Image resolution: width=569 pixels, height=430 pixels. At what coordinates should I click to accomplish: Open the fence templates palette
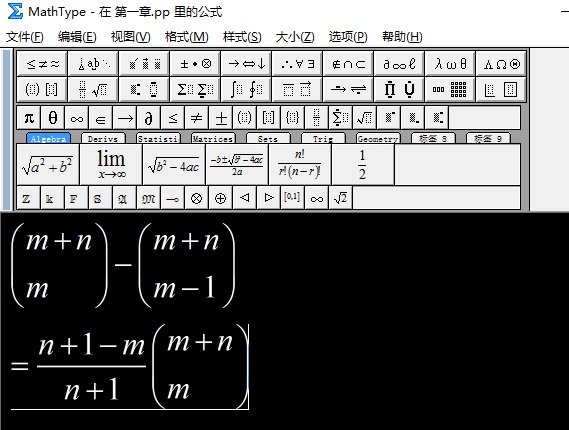(x=42, y=89)
